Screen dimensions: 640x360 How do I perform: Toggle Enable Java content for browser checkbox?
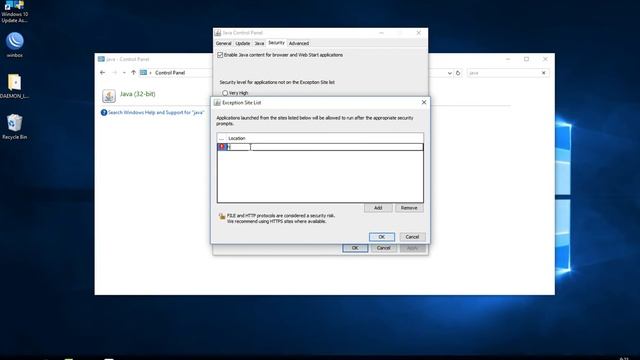(x=220, y=55)
